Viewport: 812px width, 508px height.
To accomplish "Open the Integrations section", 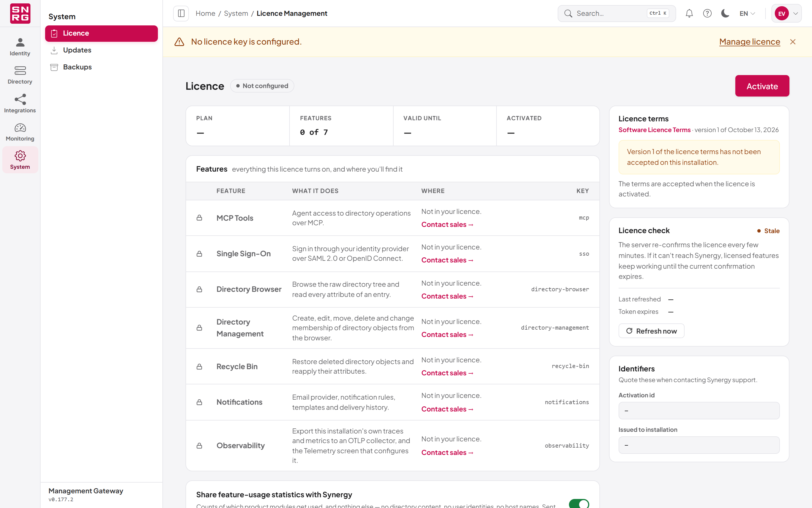I will (x=20, y=104).
